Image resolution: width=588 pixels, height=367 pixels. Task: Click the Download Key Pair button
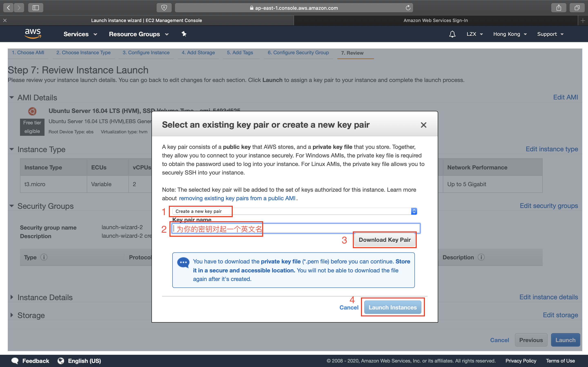(385, 240)
